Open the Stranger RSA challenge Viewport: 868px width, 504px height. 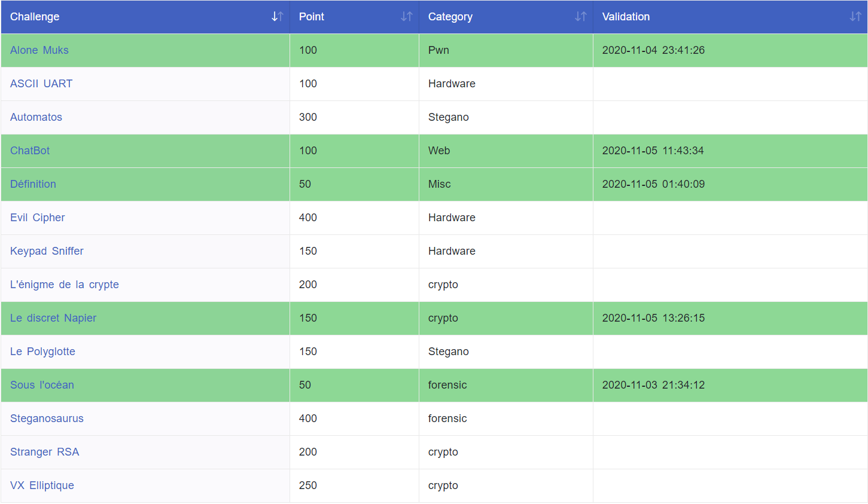point(45,452)
